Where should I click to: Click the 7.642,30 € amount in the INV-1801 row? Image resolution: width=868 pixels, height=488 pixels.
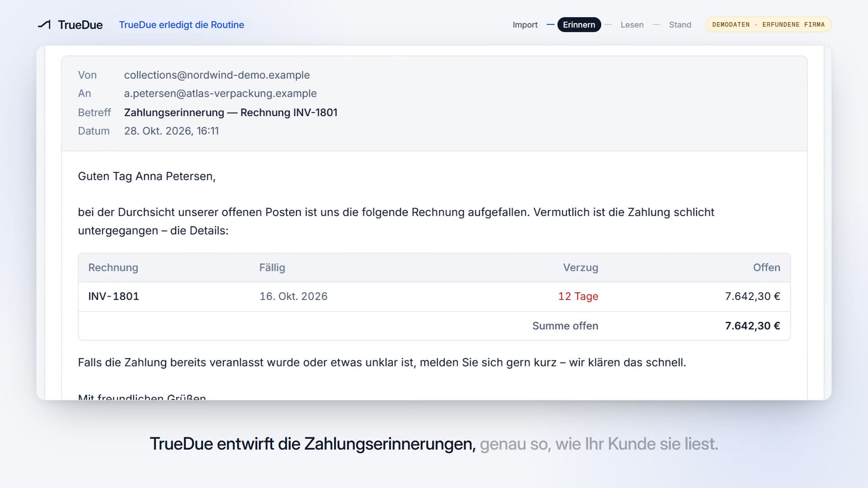point(753,296)
